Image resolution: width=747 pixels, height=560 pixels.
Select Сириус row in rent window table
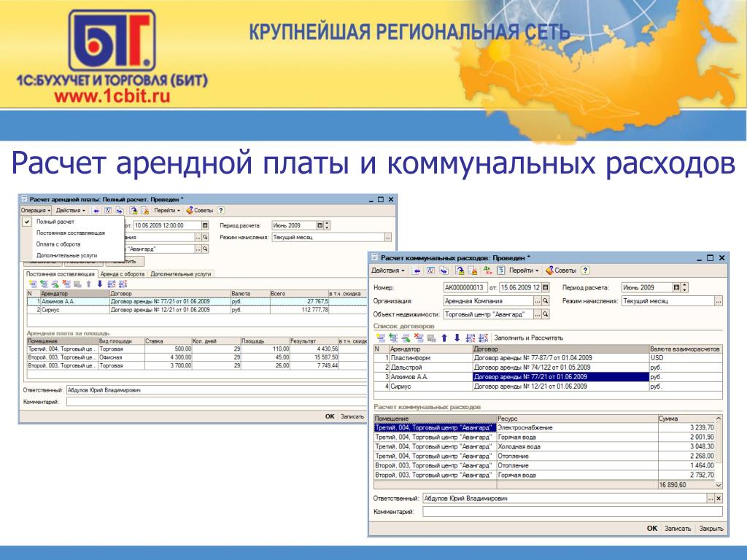[197, 310]
